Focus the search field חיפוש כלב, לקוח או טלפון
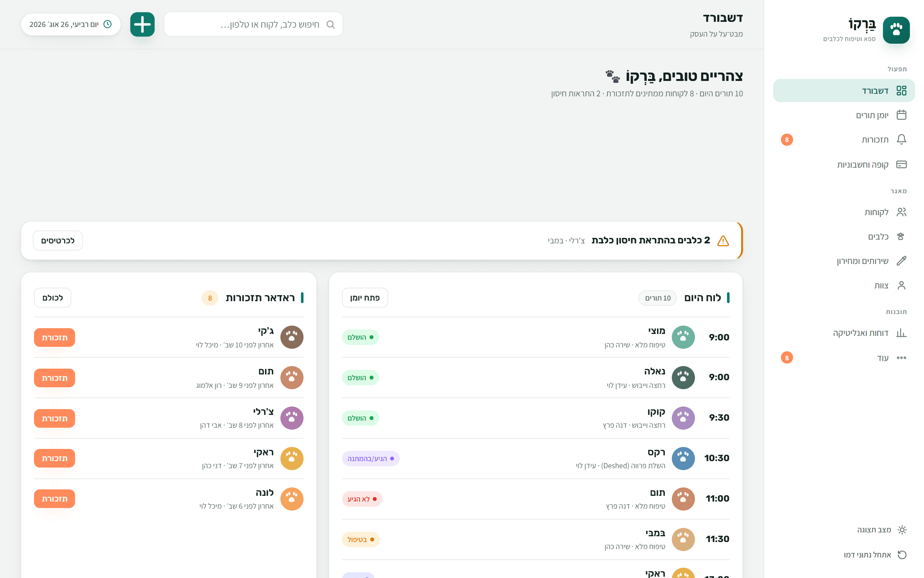 253,24
